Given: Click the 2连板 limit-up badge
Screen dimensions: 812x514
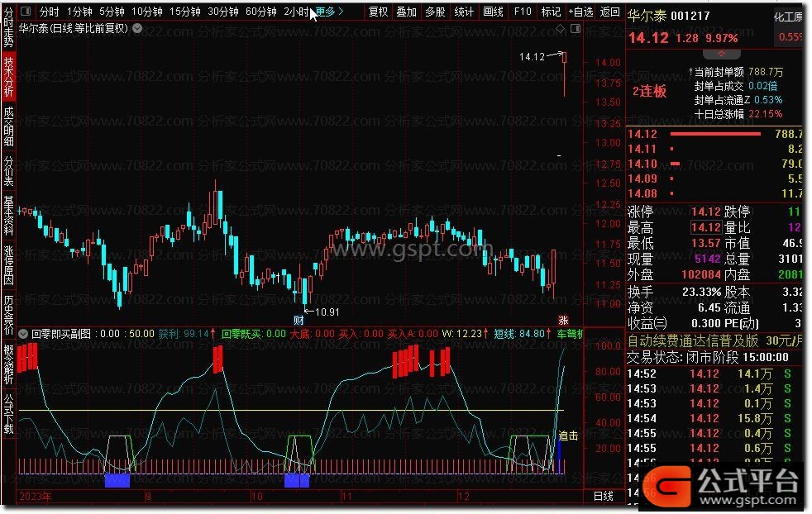Looking at the screenshot, I should point(649,92).
